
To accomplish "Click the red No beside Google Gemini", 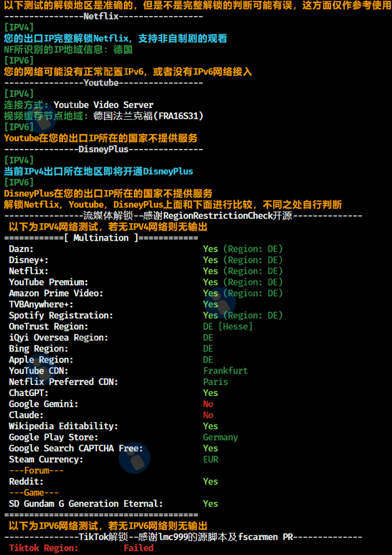I will click(x=208, y=404).
